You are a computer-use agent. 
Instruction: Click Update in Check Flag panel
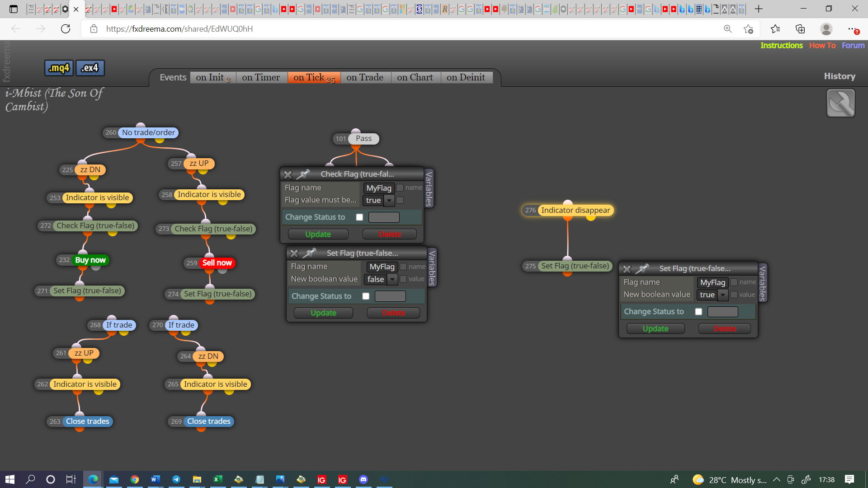coord(318,234)
